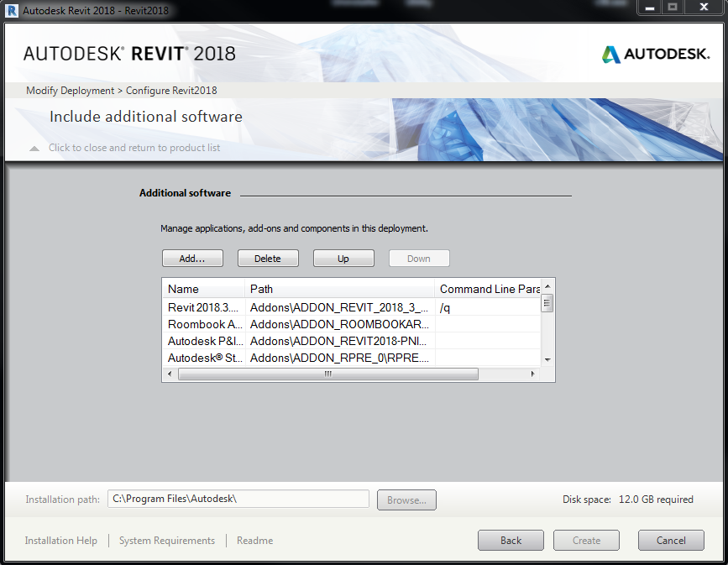Click Back to return to previous step

point(511,540)
